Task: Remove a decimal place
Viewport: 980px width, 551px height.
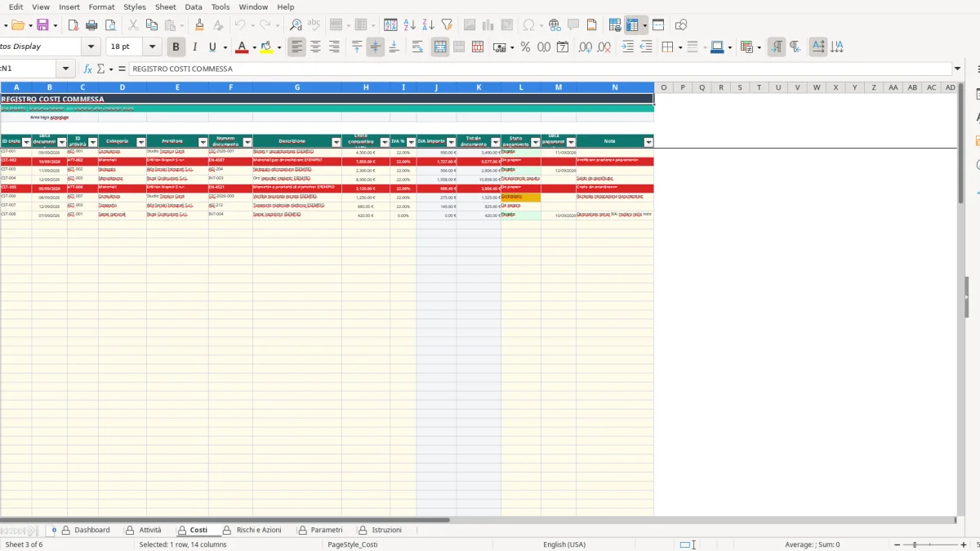Action: (604, 47)
